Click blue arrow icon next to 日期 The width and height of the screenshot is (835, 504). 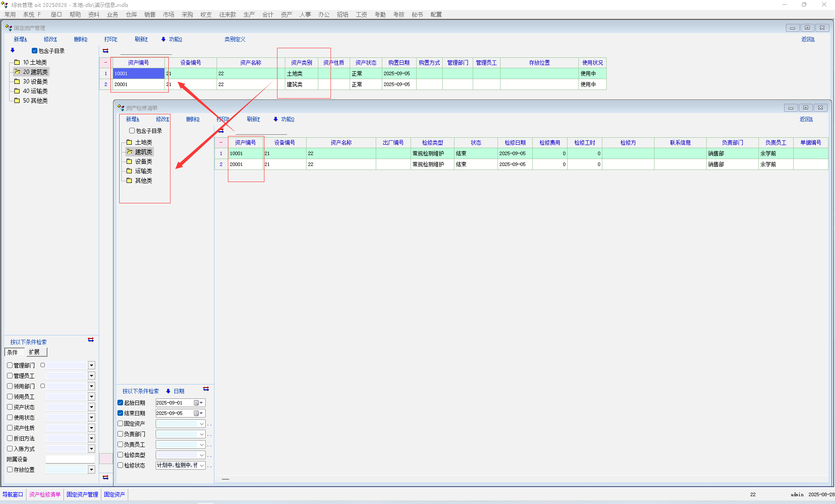coord(168,391)
